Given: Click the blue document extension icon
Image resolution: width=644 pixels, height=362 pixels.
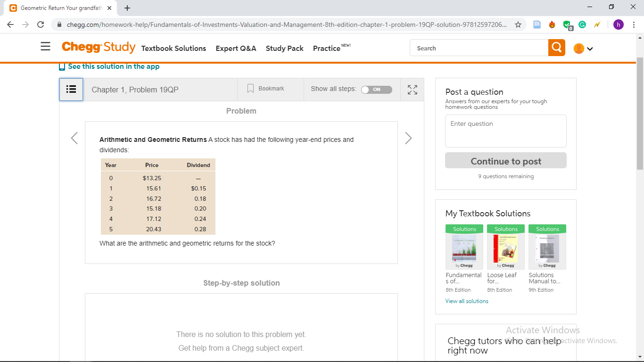Looking at the screenshot, I should tap(537, 25).
